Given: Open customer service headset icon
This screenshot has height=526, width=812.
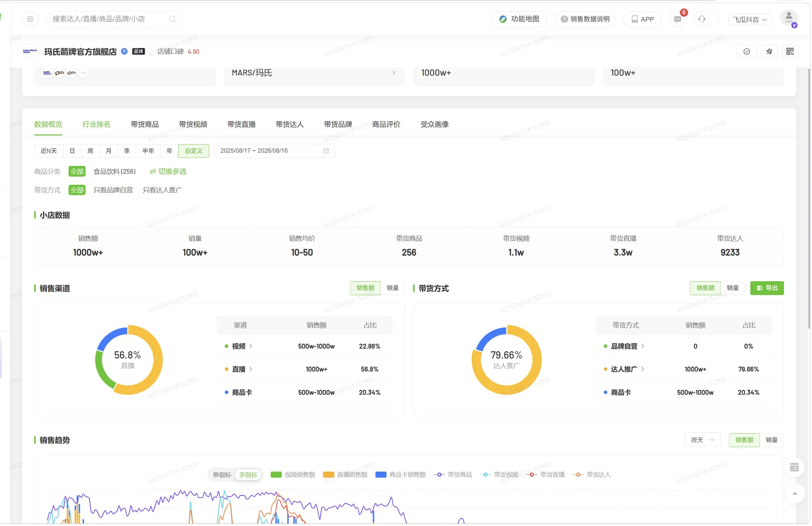Looking at the screenshot, I should point(702,19).
